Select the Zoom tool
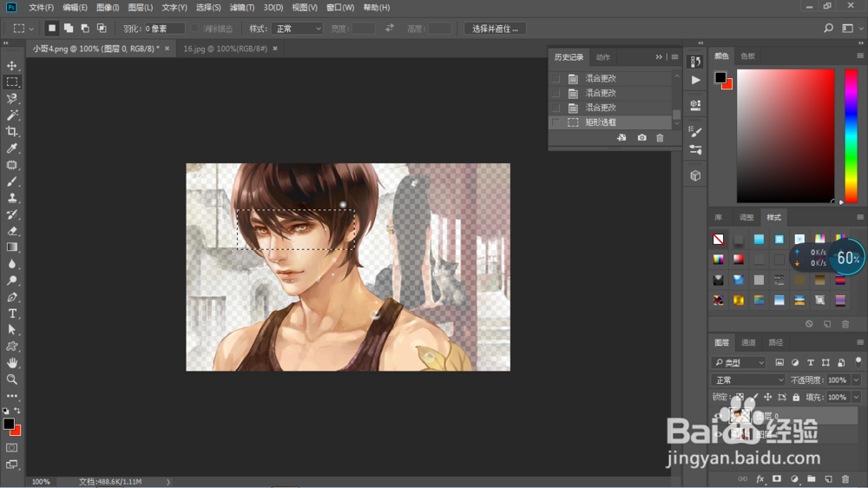The image size is (868, 488). click(x=11, y=379)
